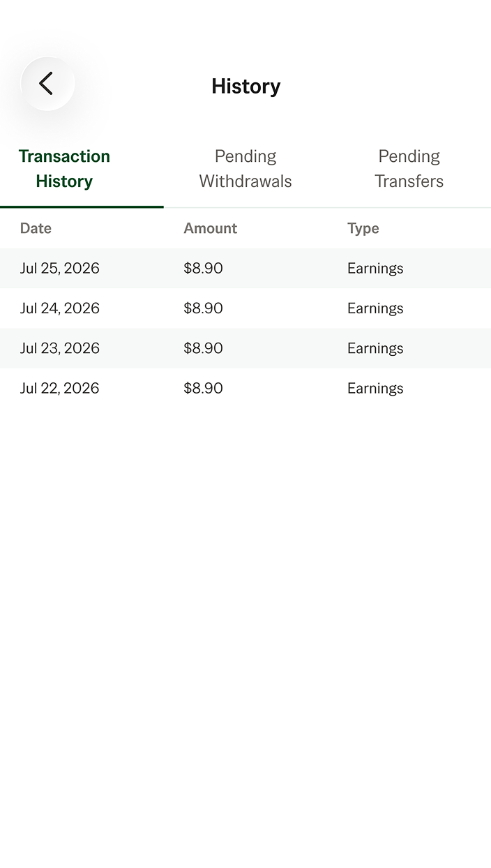
Task: Select the Jul 22, 2026 date cell
Action: pos(60,388)
